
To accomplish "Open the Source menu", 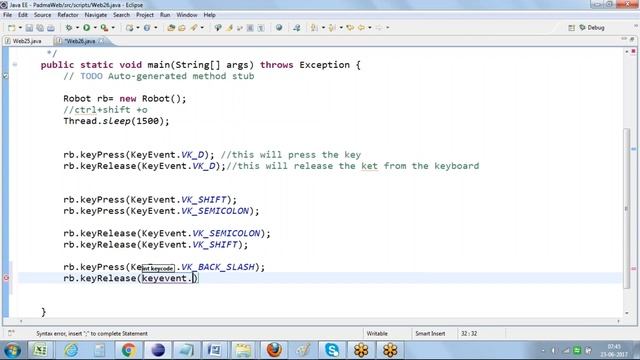I will [x=42, y=15].
